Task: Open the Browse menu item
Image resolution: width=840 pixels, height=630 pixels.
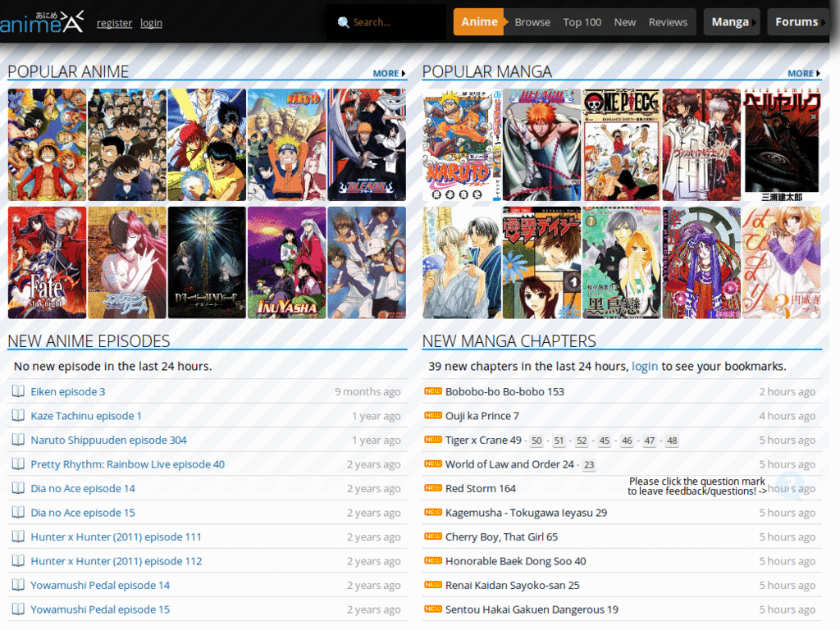Action: pos(532,22)
